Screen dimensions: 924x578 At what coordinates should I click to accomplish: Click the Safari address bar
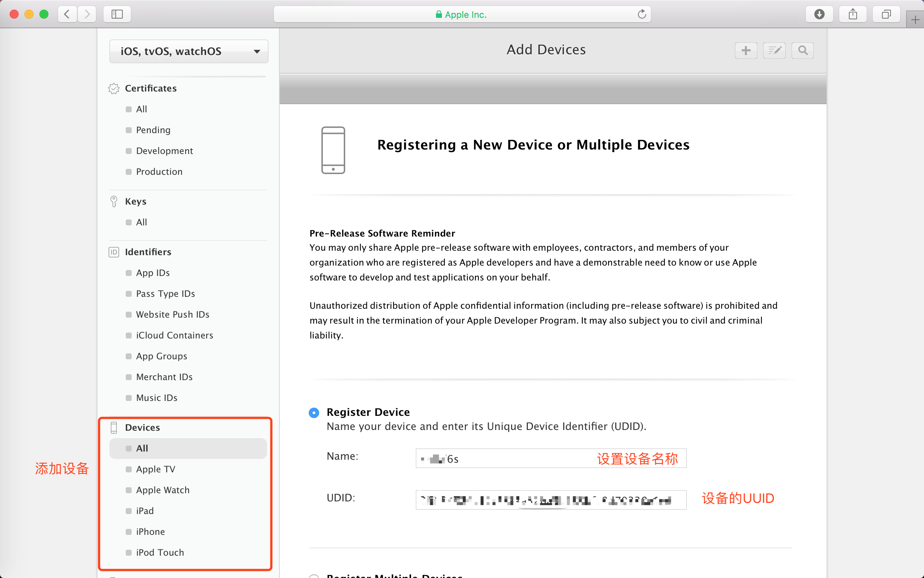point(462,15)
